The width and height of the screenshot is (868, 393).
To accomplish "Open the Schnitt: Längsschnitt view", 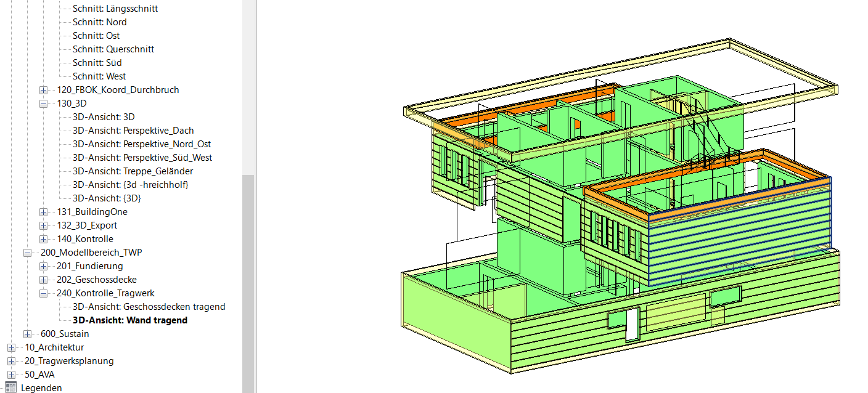I will tap(115, 9).
